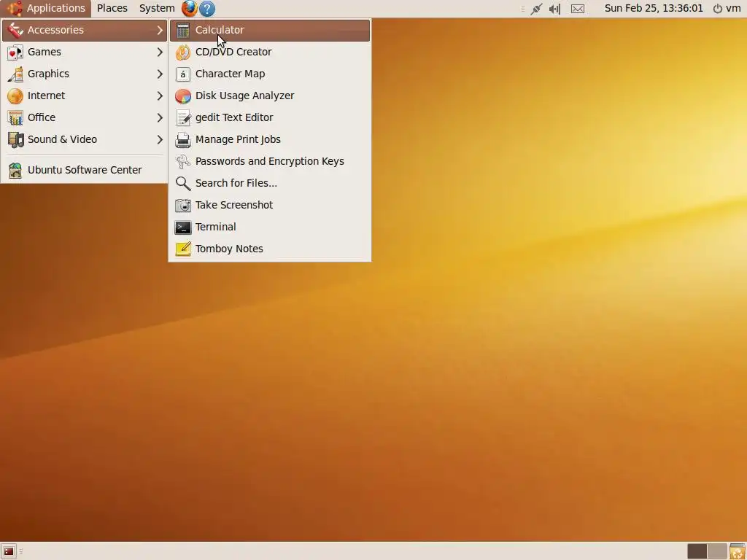
Task: Click the Accessories category icon
Action: (x=15, y=30)
